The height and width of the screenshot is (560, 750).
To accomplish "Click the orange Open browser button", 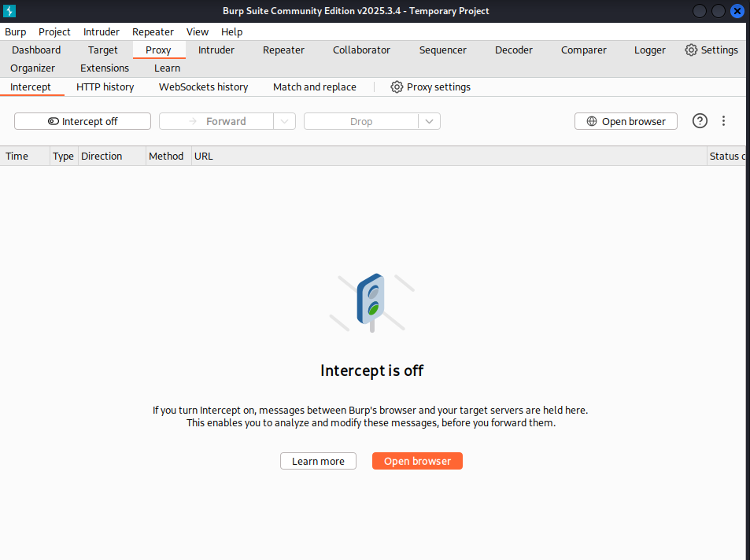I will coord(417,461).
